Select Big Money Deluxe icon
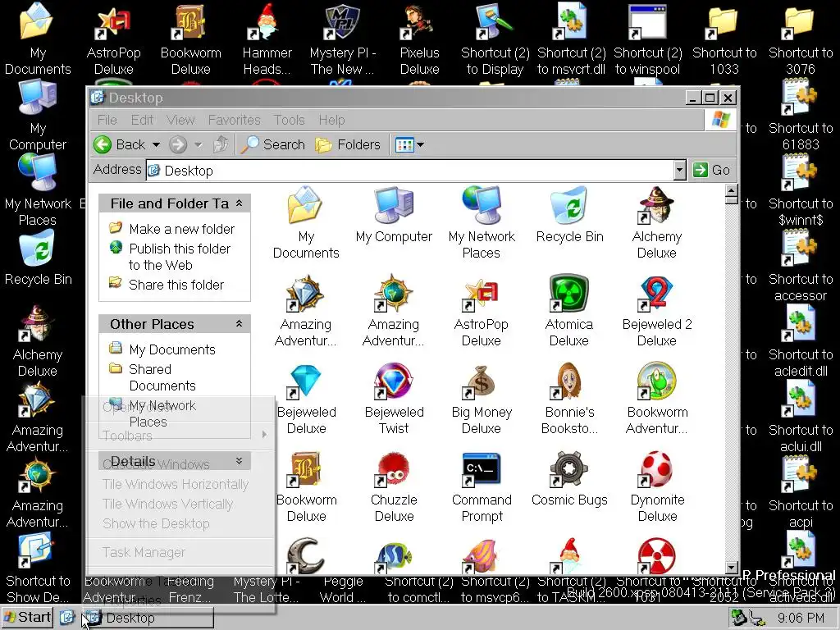This screenshot has width=840, height=630. pyautogui.click(x=481, y=398)
